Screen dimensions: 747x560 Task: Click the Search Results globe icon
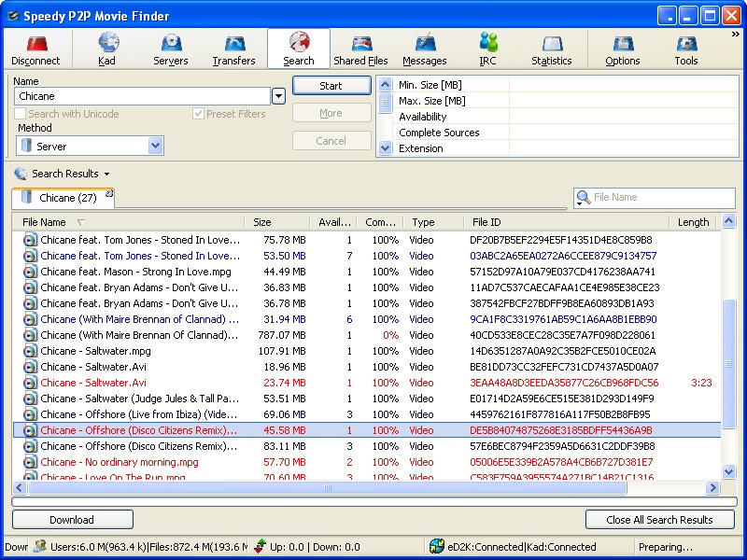click(x=21, y=174)
